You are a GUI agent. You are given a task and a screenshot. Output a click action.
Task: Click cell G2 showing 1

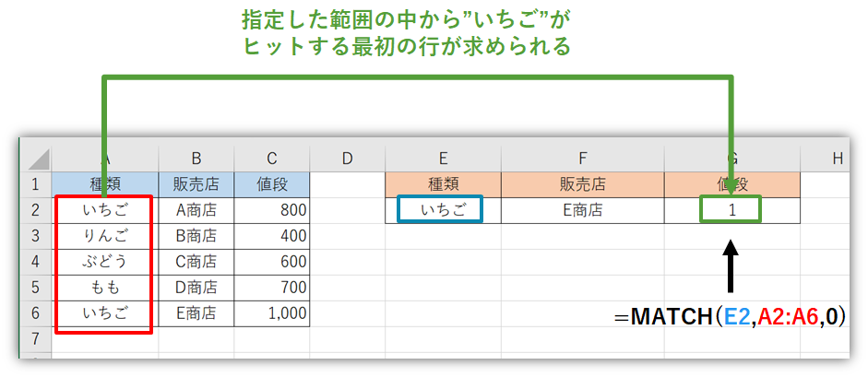tap(732, 210)
